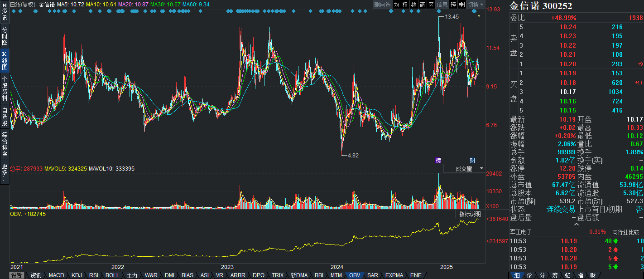Open the 自选股 sidebar tab
Screen dimensions: 644x279
point(5,117)
